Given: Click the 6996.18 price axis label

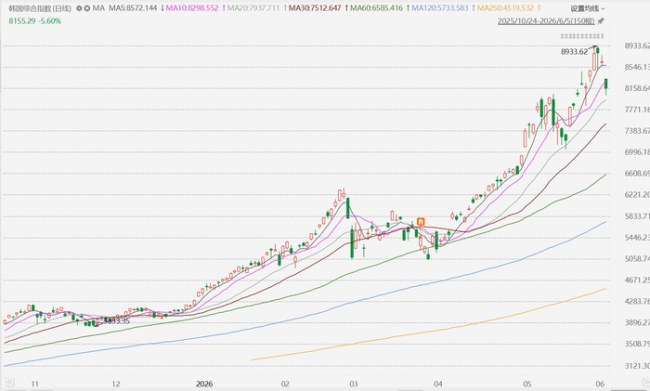Looking at the screenshot, I should coord(637,153).
